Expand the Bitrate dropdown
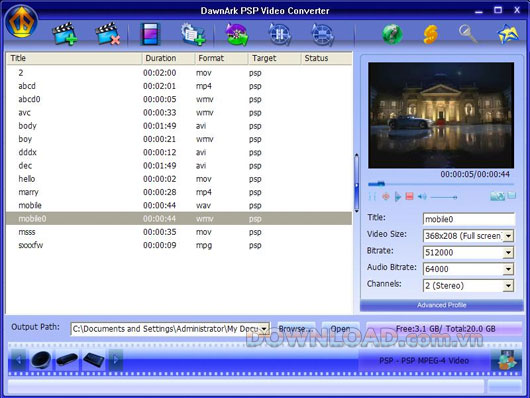This screenshot has height=398, width=530. [x=508, y=253]
